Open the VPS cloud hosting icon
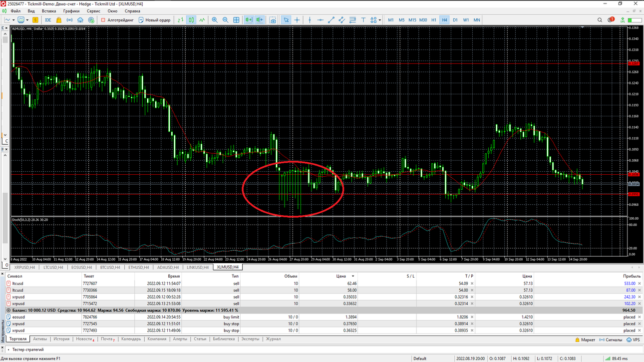The image size is (644, 362). click(x=80, y=20)
